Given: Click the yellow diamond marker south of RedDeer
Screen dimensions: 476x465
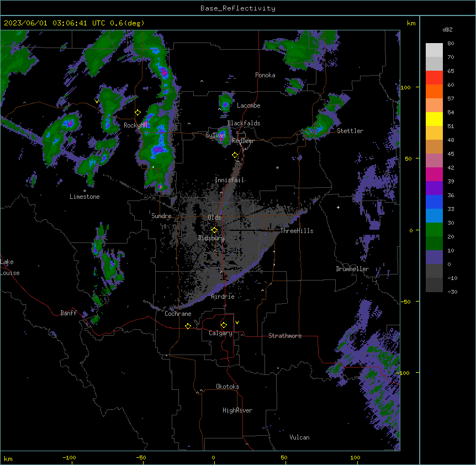Looking at the screenshot, I should pos(235,155).
